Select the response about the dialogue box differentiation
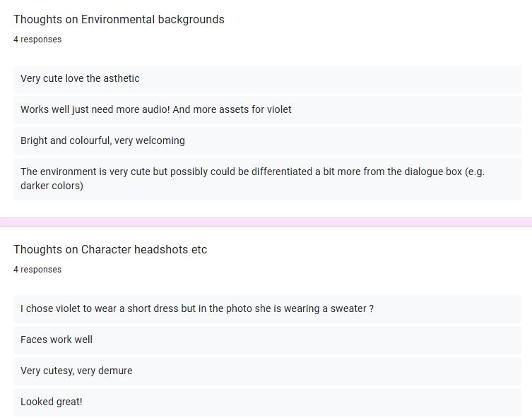The height and width of the screenshot is (420, 532). pos(267,179)
